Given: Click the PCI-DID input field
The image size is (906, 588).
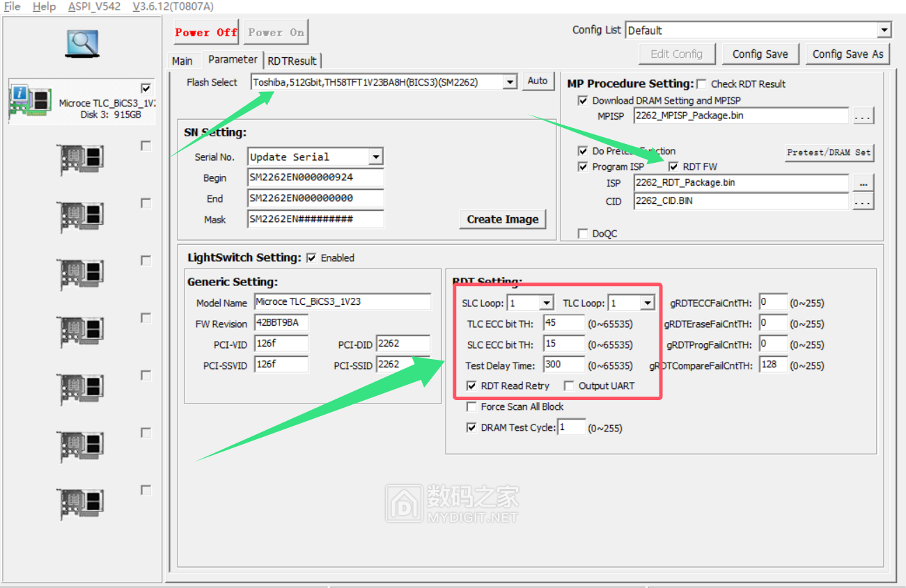Looking at the screenshot, I should pyautogui.click(x=403, y=344).
